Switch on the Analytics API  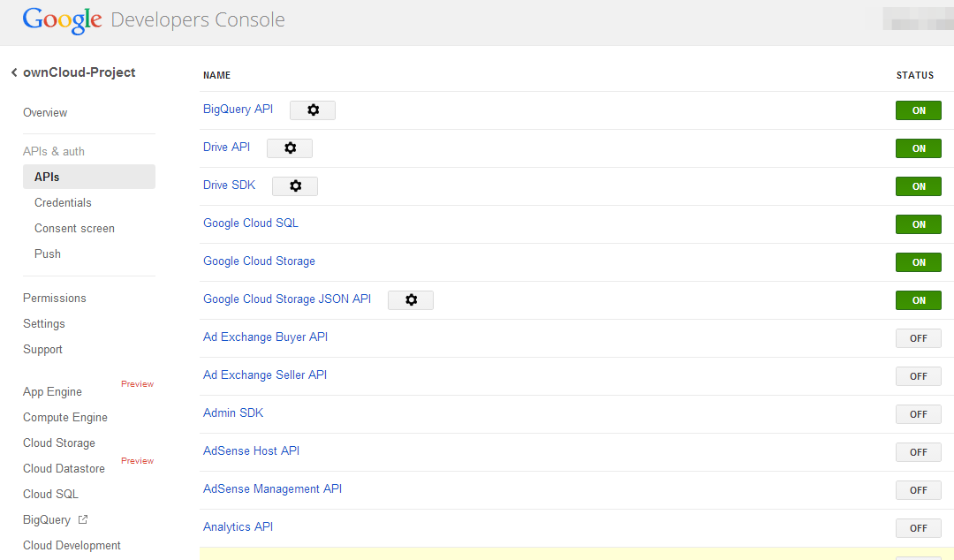[918, 528]
